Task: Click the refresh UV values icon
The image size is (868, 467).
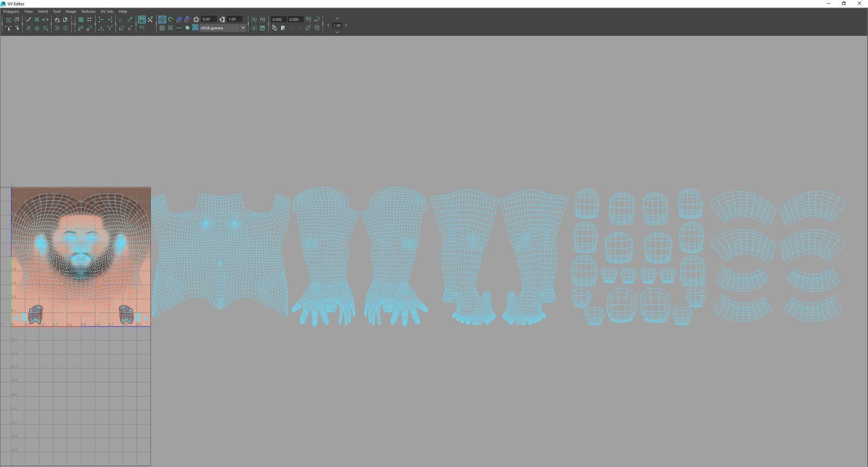Action: click(x=308, y=19)
